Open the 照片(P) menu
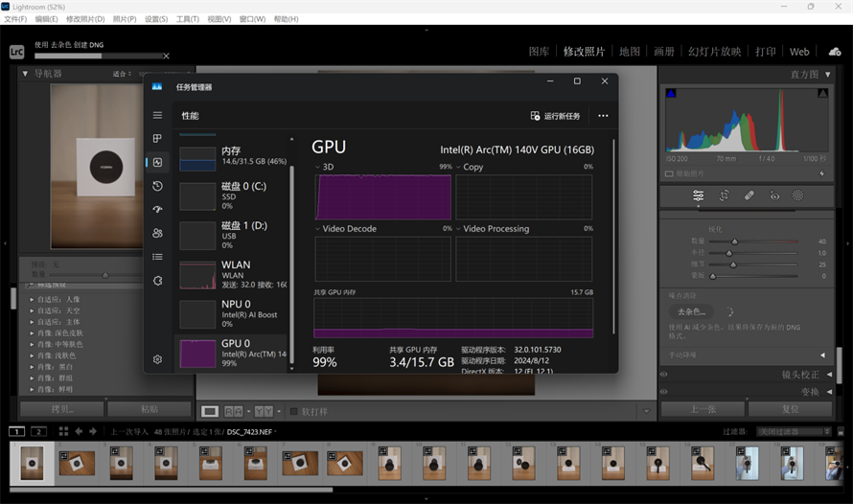This screenshot has height=504, width=853. 125,19
